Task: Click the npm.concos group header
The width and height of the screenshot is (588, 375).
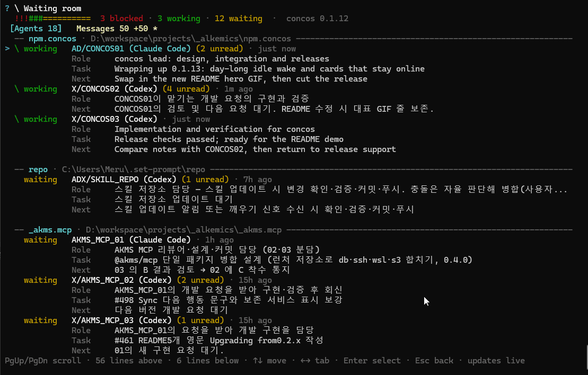Action: [x=52, y=39]
